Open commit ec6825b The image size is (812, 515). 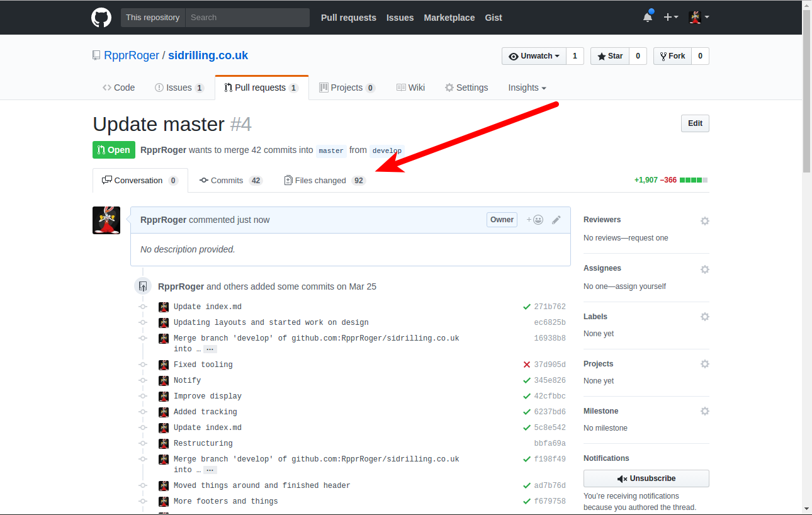[x=550, y=323]
